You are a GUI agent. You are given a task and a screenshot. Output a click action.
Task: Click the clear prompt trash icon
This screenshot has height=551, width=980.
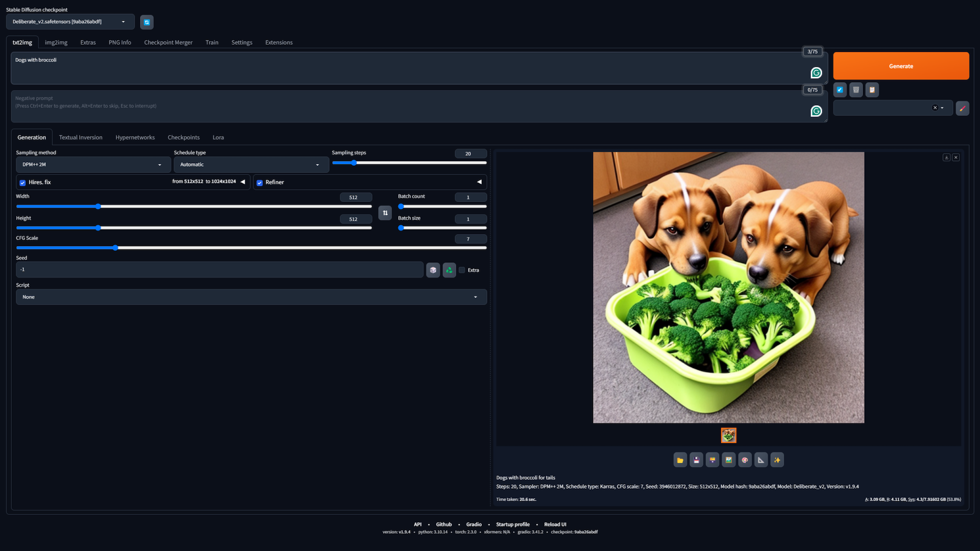pyautogui.click(x=856, y=90)
